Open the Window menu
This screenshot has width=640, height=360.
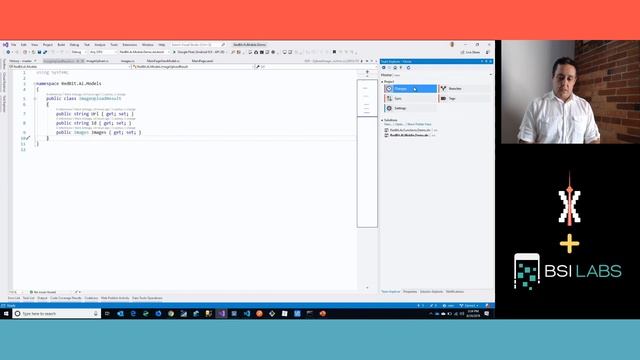[x=148, y=44]
